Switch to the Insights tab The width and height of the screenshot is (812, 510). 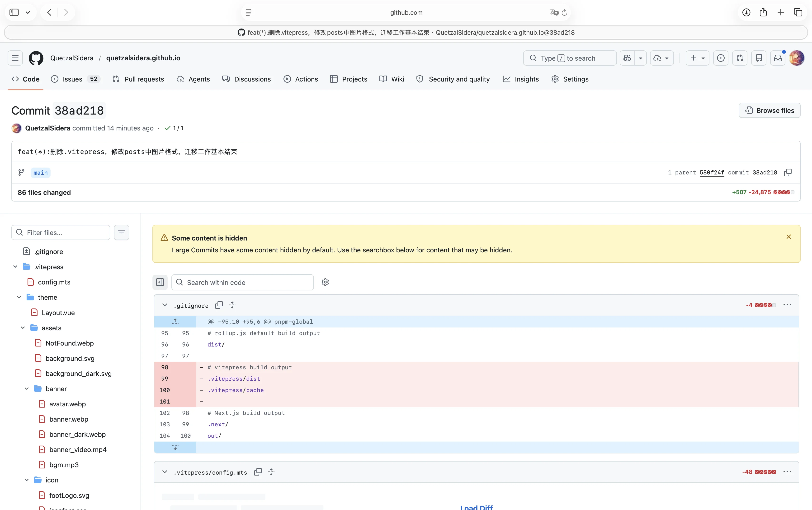[x=521, y=79]
